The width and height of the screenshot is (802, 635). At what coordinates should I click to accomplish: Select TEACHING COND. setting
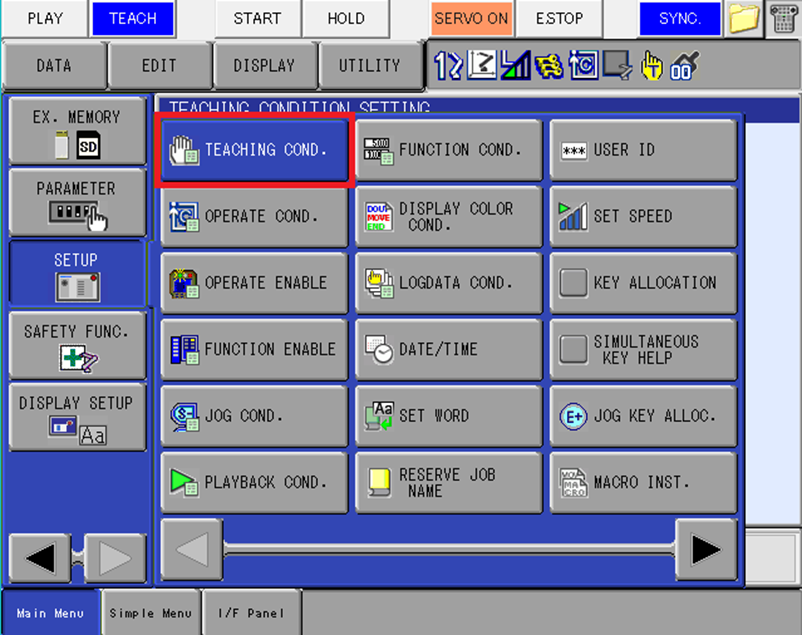[x=255, y=150]
